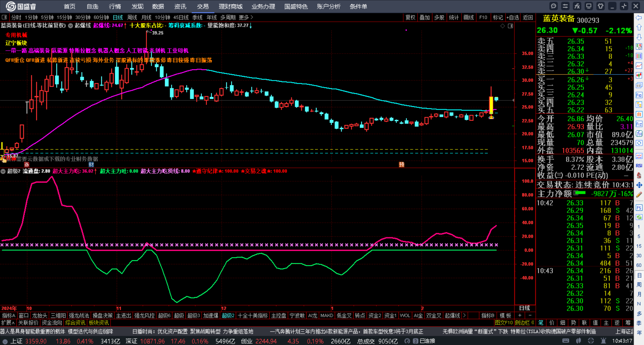This screenshot has height=345, width=644.
Task: Open 板块资讯 sector news
Action: click(99, 323)
